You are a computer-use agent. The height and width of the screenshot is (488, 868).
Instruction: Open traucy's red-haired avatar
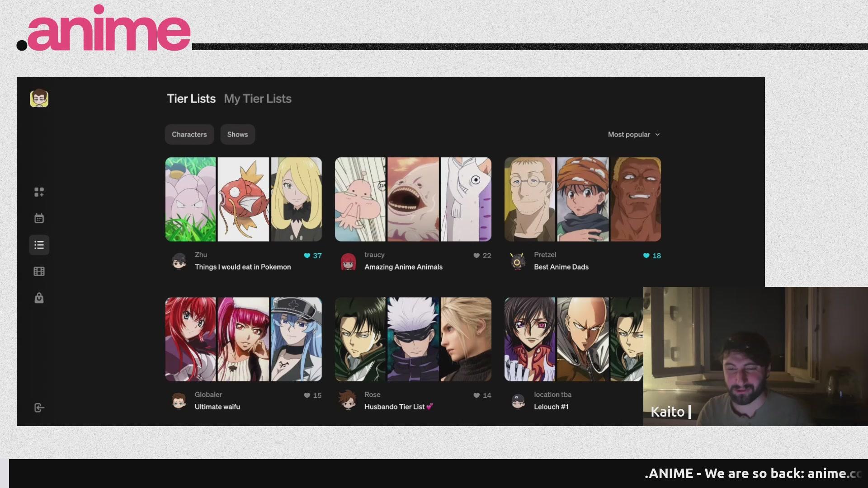click(x=348, y=261)
